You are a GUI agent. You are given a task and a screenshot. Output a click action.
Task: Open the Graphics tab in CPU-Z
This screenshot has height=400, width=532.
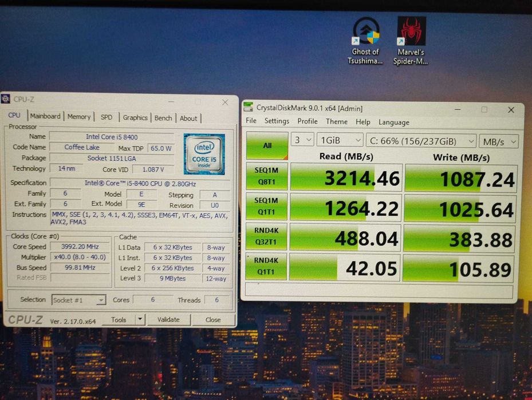[135, 117]
